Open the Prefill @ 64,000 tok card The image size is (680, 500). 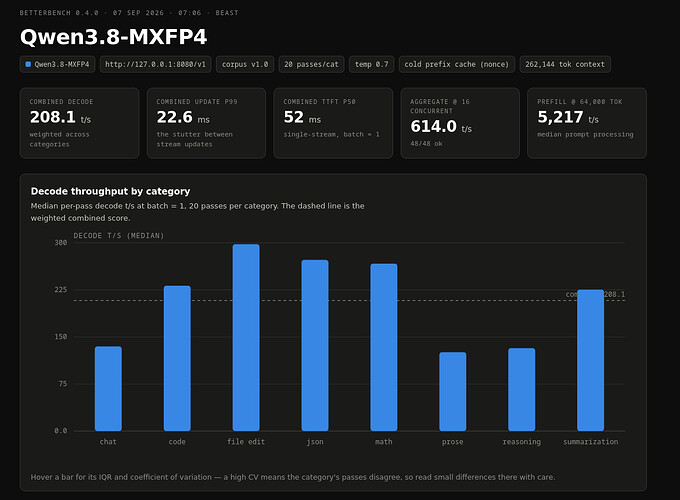tap(587, 123)
